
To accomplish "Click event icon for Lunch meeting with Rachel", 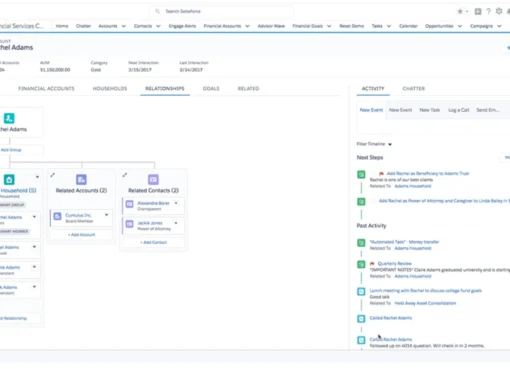I will pyautogui.click(x=361, y=292).
